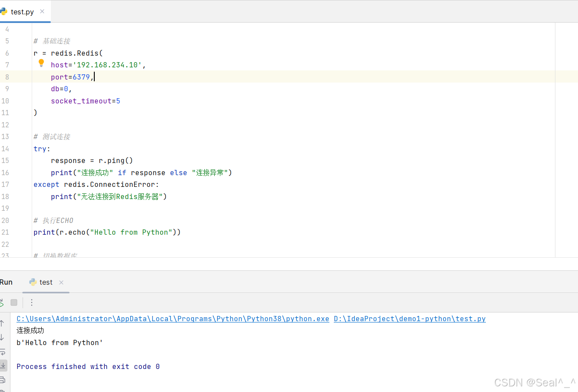
Task: Click the up-stack-trace arrow in console gutter
Action: (2, 323)
